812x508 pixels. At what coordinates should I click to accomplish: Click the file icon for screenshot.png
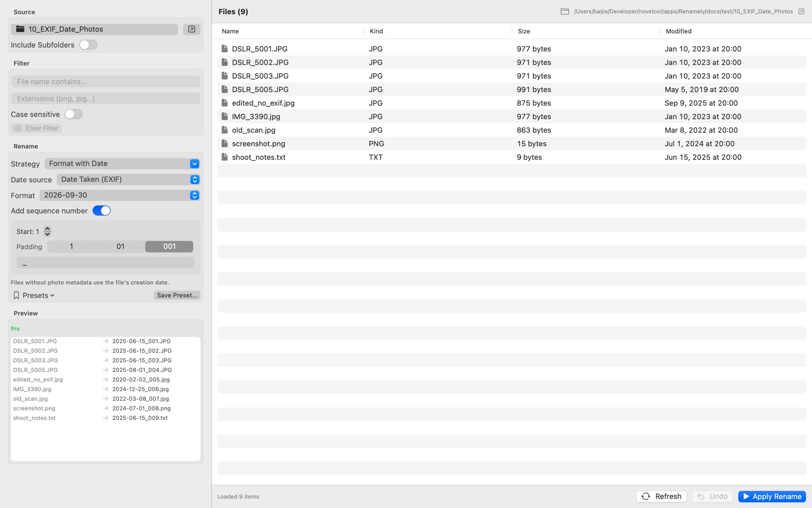point(224,143)
